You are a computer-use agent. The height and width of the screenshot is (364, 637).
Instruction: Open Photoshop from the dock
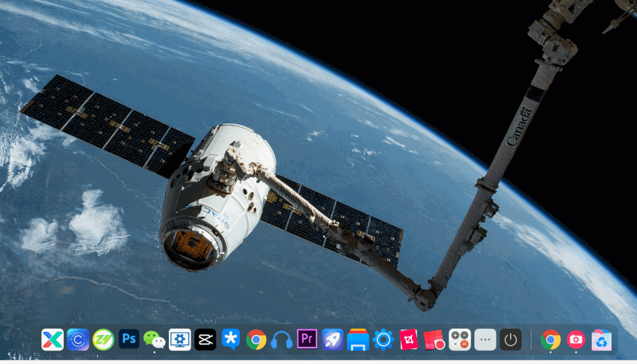click(x=129, y=340)
